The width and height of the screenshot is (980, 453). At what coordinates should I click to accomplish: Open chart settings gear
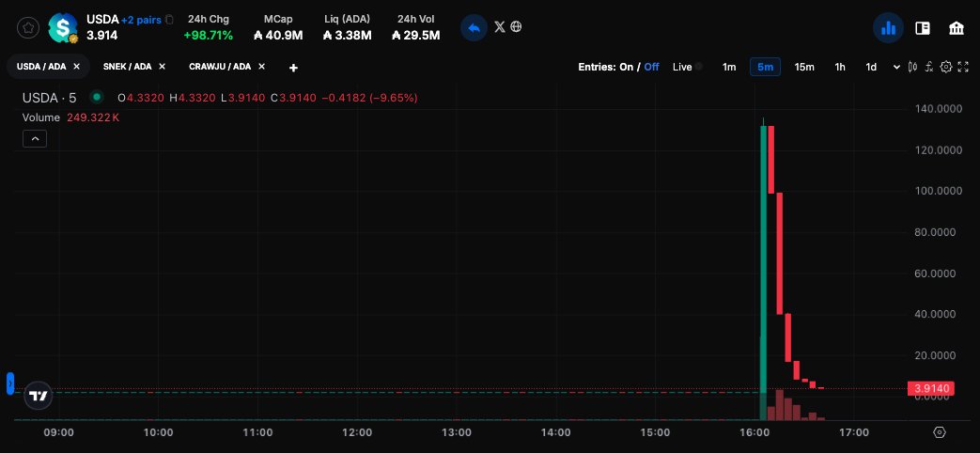[x=946, y=67]
